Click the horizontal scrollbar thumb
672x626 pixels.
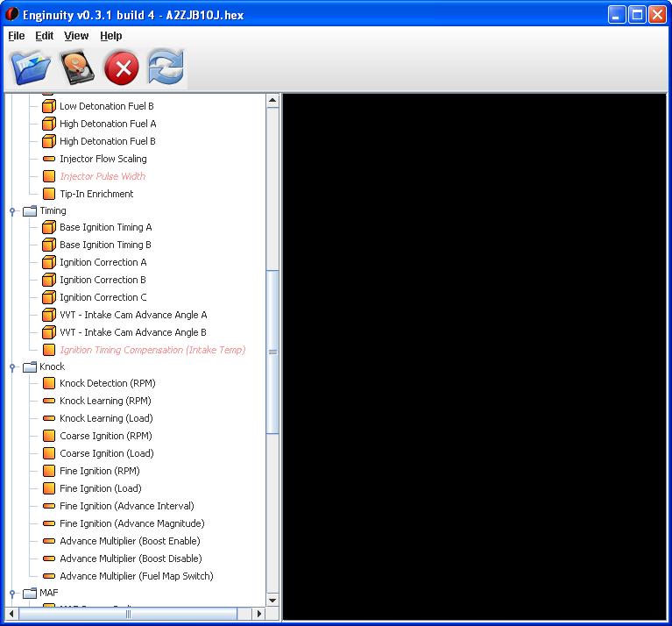[x=128, y=614]
